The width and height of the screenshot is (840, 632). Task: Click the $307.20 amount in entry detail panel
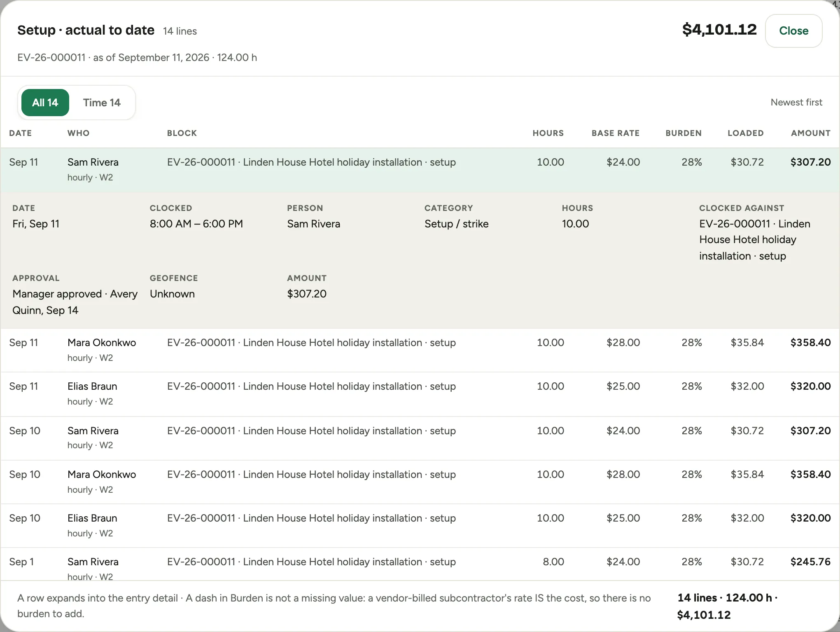coord(307,294)
